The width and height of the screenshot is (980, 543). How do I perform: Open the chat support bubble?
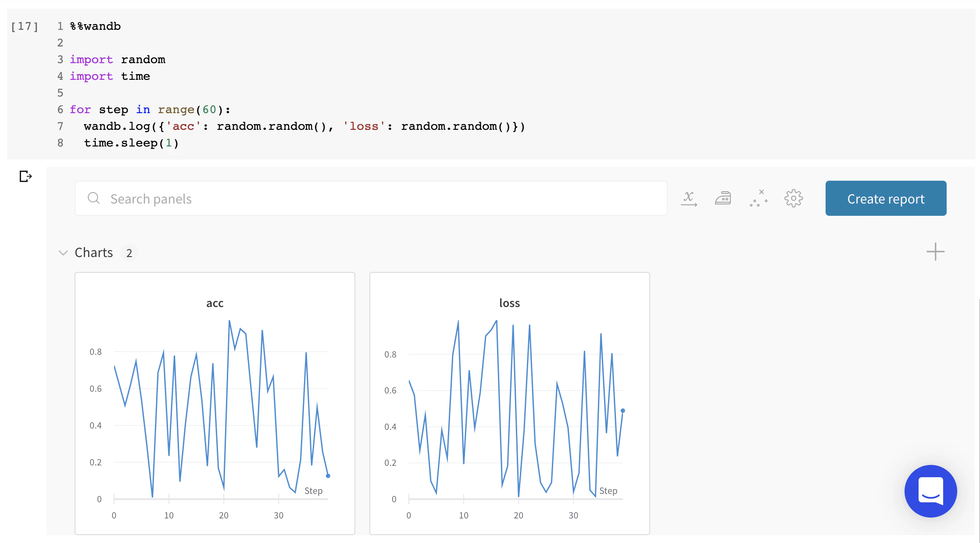(x=931, y=491)
